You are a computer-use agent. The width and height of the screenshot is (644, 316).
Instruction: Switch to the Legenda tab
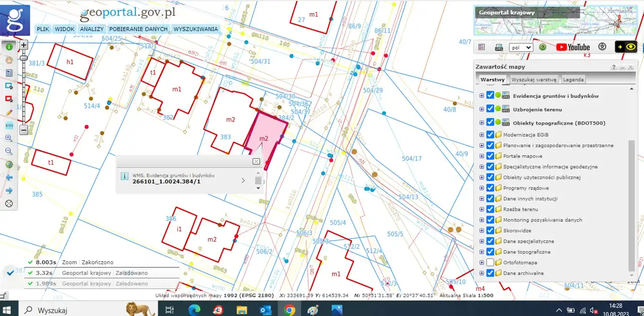click(573, 79)
